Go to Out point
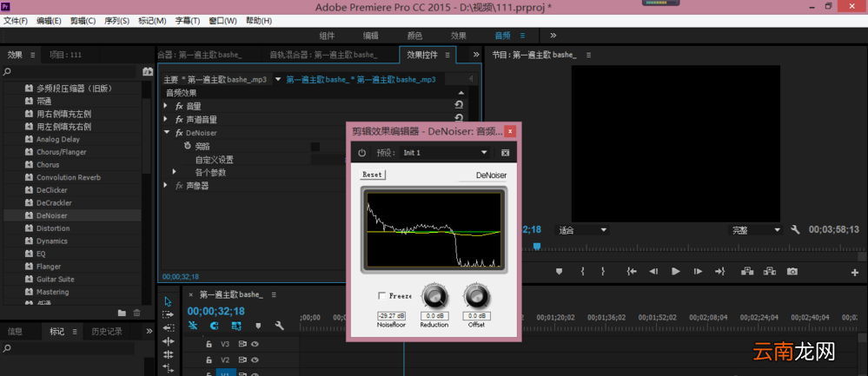 coord(719,272)
